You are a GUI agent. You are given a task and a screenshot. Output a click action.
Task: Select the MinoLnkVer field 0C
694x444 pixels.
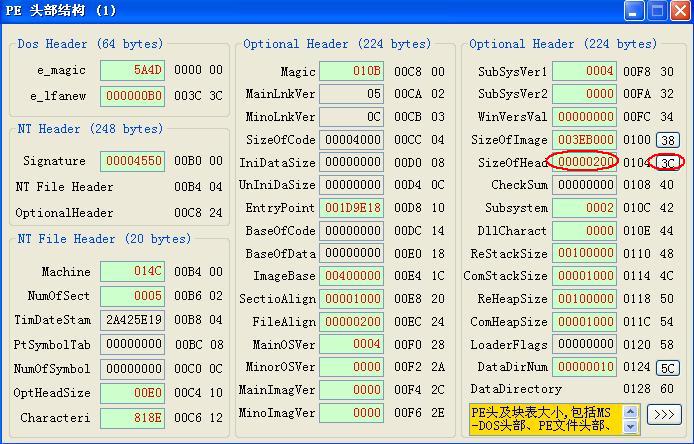(x=351, y=117)
